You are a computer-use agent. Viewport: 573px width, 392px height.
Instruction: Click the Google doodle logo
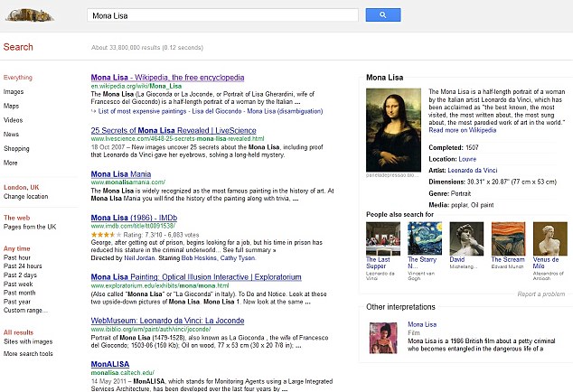(30, 15)
